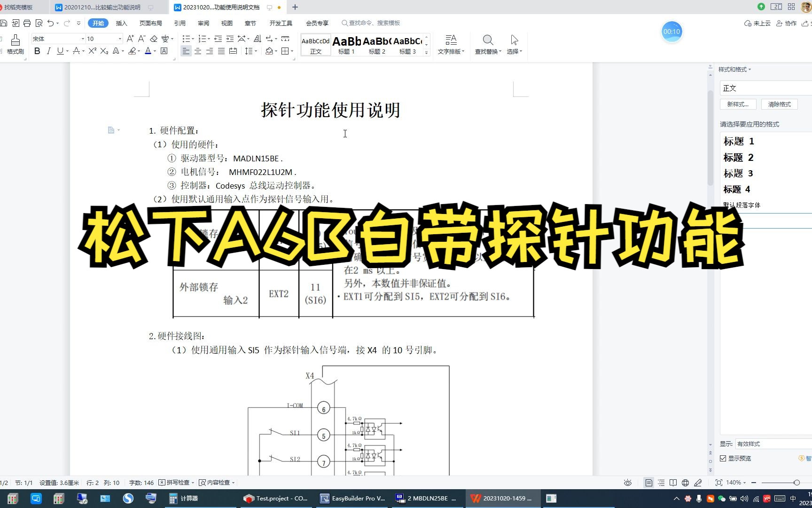Image resolution: width=812 pixels, height=508 pixels.
Task: Toggle Subscript (X₂) formatting
Action: coord(104,51)
